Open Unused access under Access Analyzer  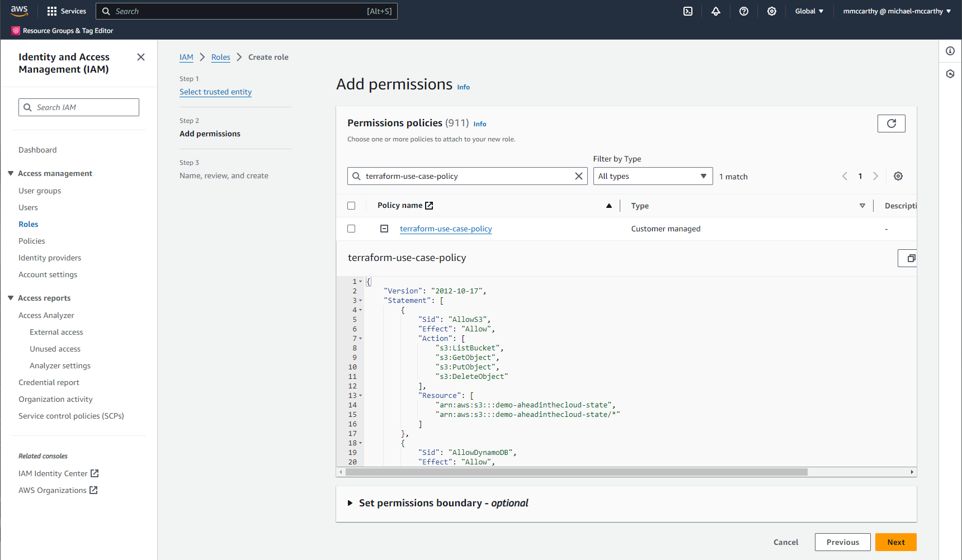[x=55, y=349]
